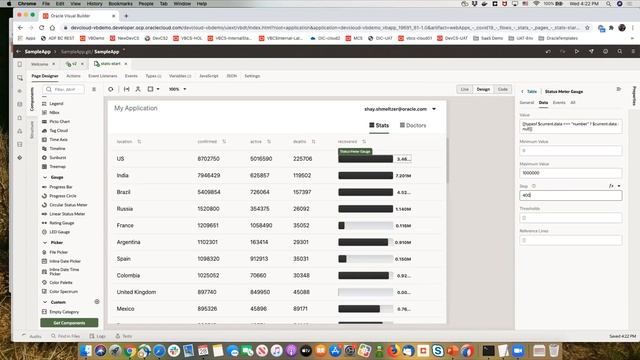Collapse the Gauge category
The width and height of the screenshot is (640, 360).
coord(45,177)
